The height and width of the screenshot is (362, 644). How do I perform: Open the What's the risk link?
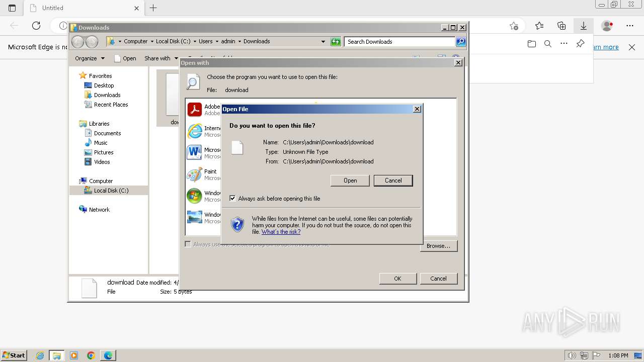point(281,232)
